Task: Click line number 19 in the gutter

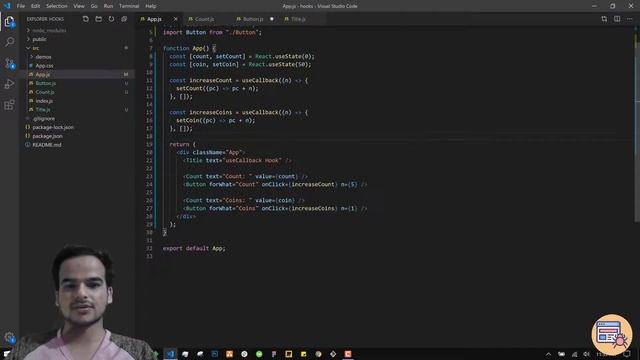Action: tap(149, 144)
